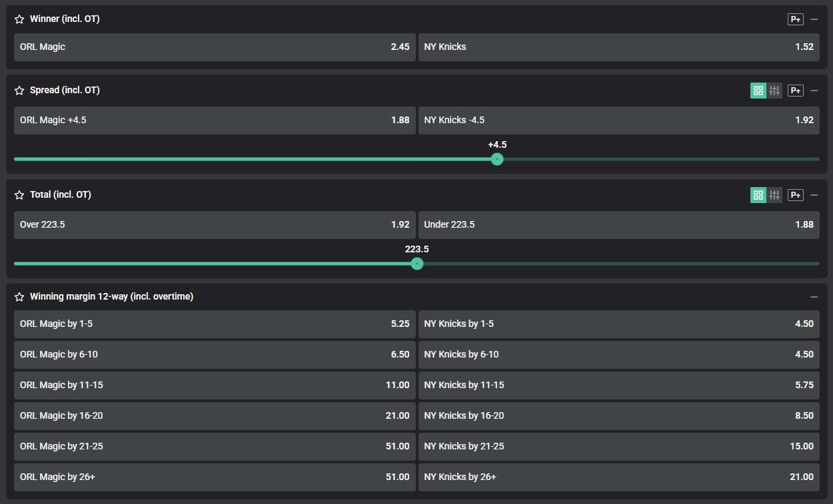Choose NY Knicks by 11-15 margin
Viewport: 833px width, 504px height.
coord(618,385)
